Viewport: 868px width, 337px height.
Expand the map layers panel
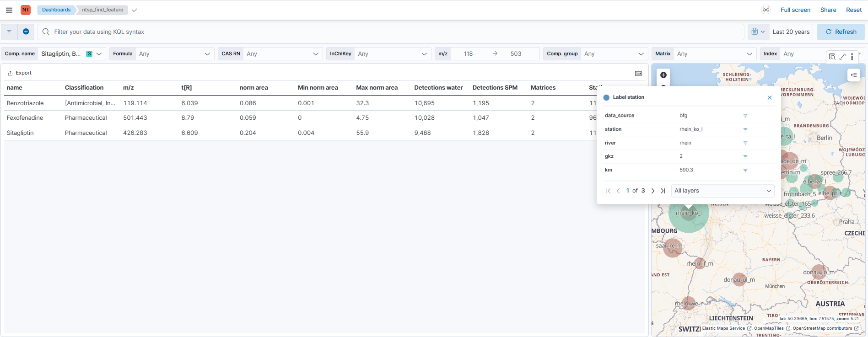click(x=854, y=75)
